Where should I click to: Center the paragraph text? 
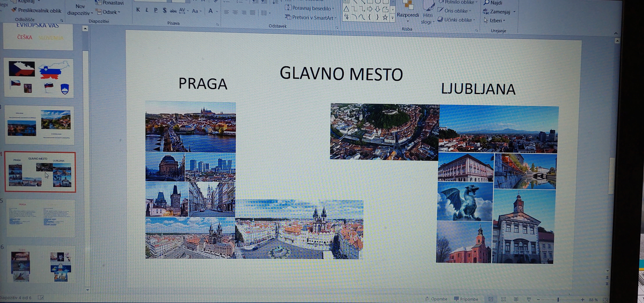[235, 12]
